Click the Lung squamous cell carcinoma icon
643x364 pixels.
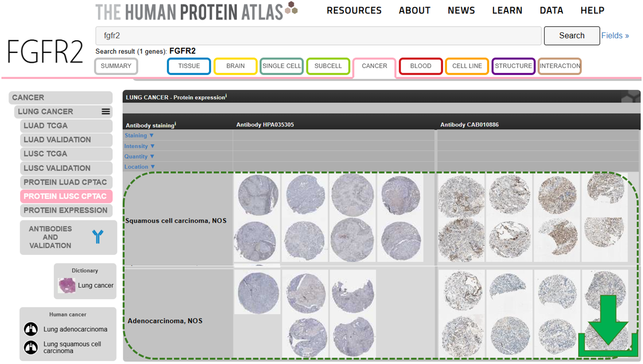pyautogui.click(x=31, y=347)
